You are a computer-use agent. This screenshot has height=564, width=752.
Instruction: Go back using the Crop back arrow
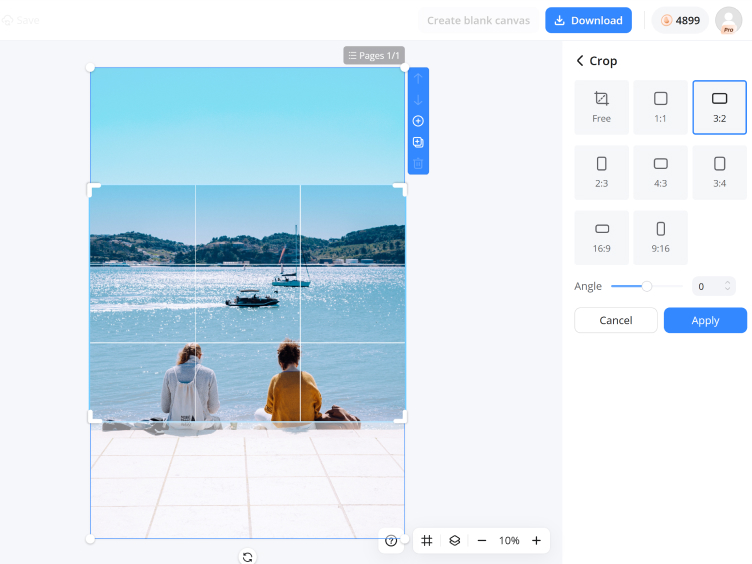coord(580,61)
